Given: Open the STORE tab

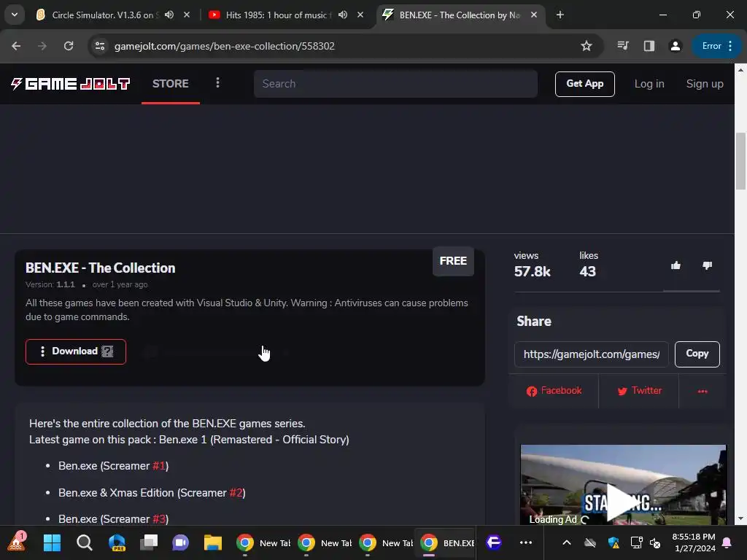Looking at the screenshot, I should pos(171,84).
